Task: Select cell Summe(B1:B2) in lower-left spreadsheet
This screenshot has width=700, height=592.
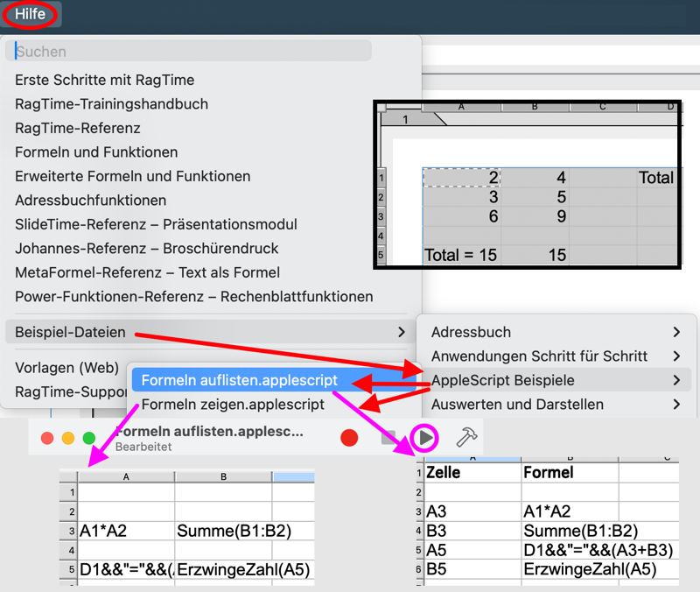Action: (223, 531)
